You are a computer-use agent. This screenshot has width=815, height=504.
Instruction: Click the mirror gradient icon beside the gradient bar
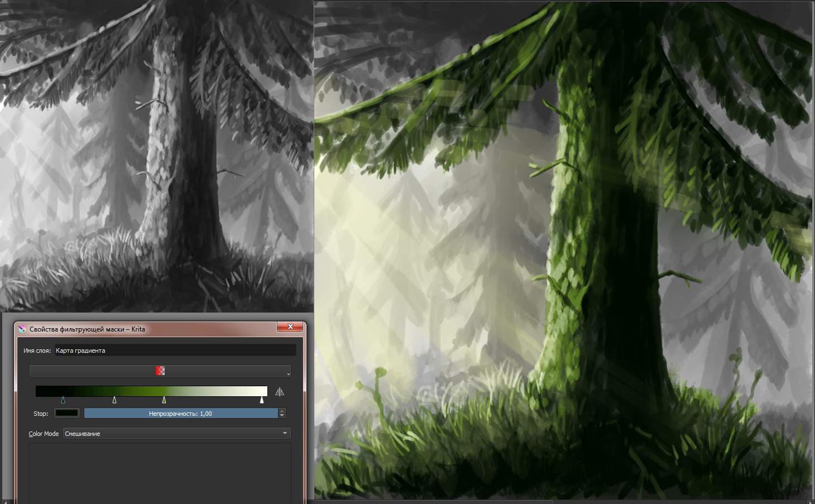pyautogui.click(x=280, y=392)
